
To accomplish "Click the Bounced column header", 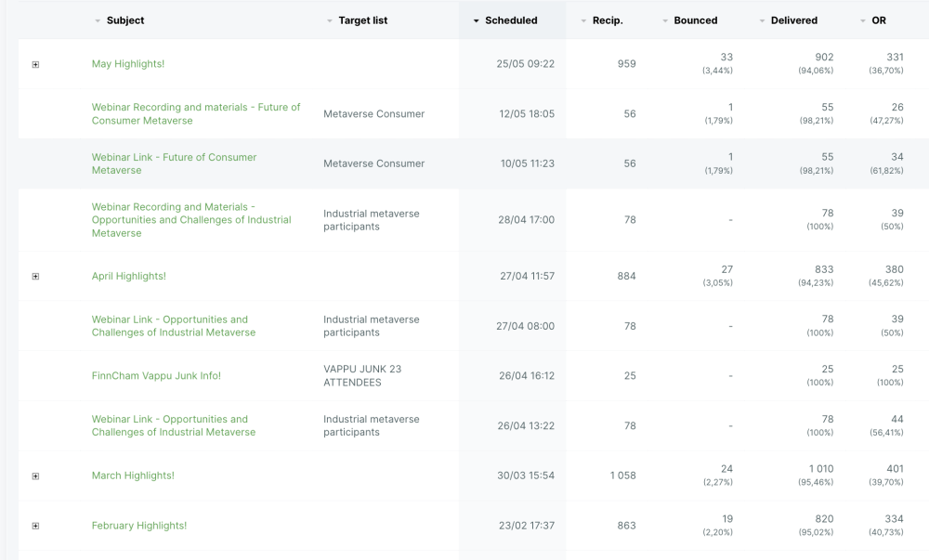I will (x=695, y=20).
